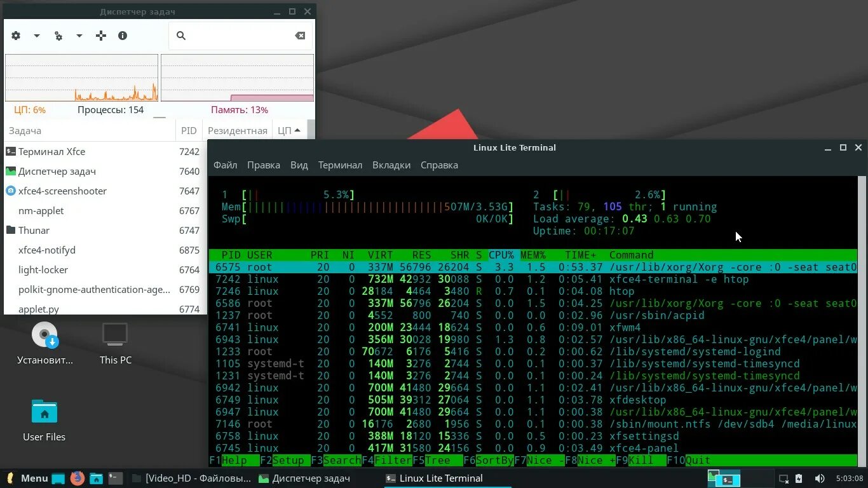Switch to the Video_HD file manager taskbar item

coord(191,478)
